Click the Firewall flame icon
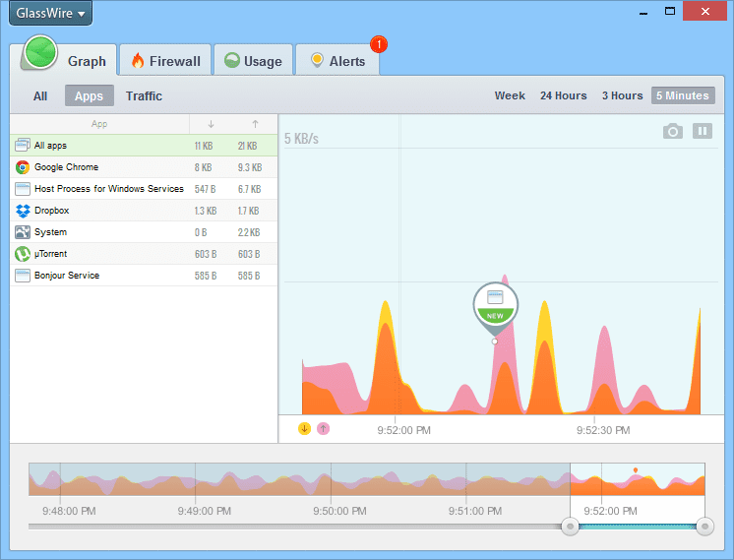 (138, 60)
